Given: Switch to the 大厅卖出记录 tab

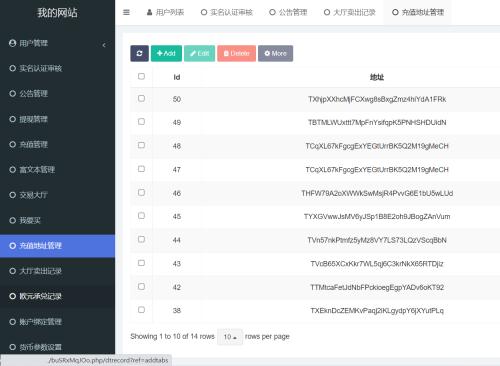Looking at the screenshot, I should pos(349,12).
